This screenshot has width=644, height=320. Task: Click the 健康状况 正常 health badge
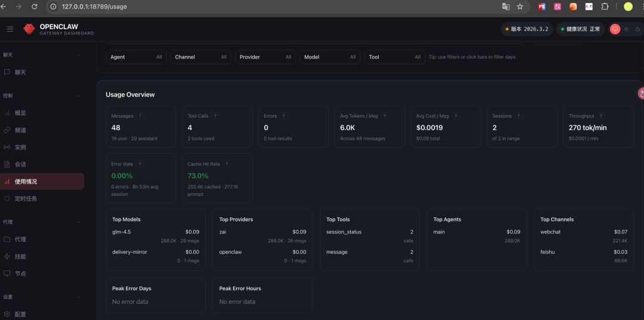tap(580, 29)
